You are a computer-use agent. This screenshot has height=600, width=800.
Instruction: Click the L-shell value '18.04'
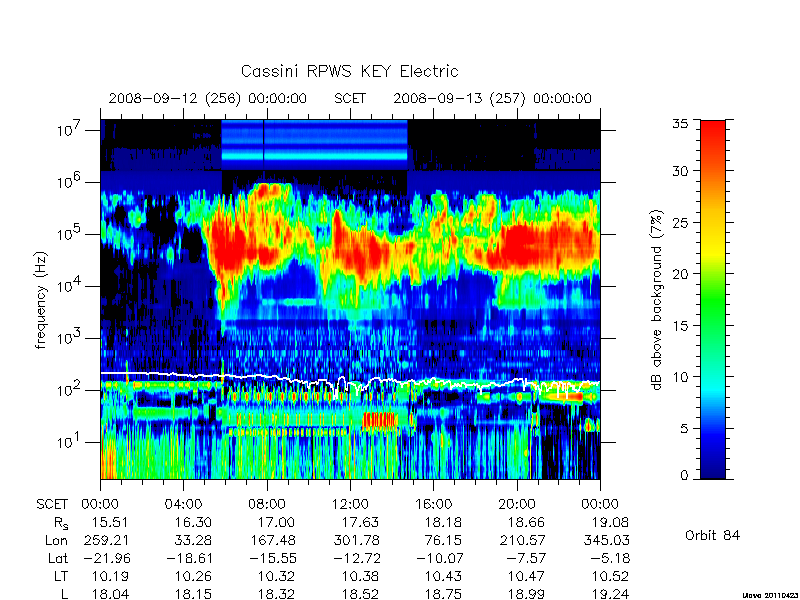110,594
